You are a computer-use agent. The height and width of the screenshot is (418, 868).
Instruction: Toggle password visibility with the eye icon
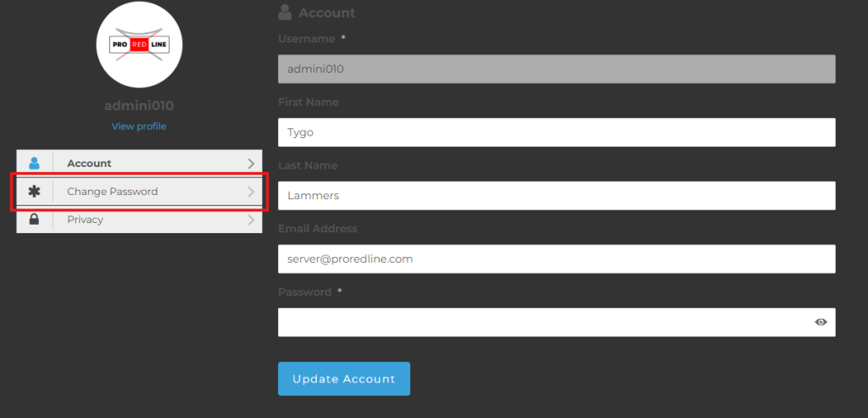pos(821,322)
